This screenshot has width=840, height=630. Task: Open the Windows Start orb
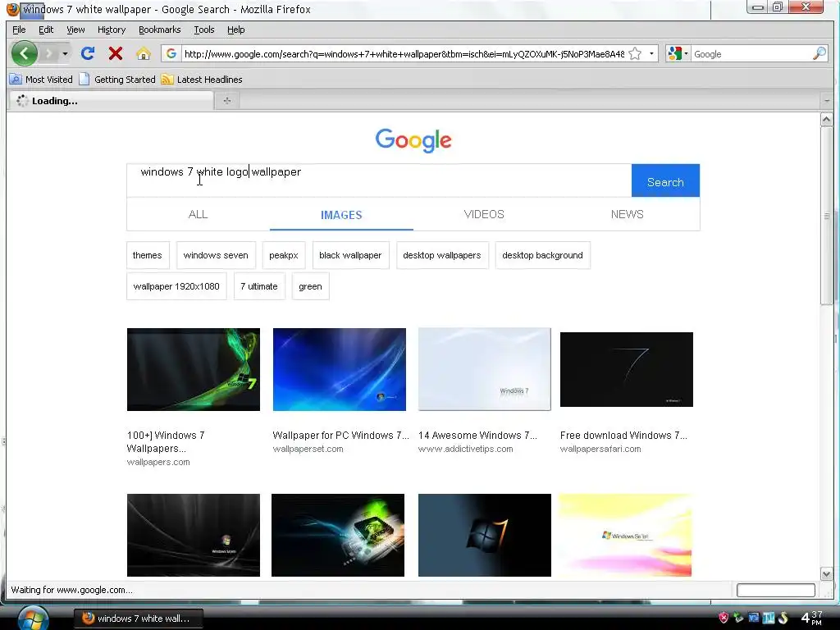tap(33, 618)
